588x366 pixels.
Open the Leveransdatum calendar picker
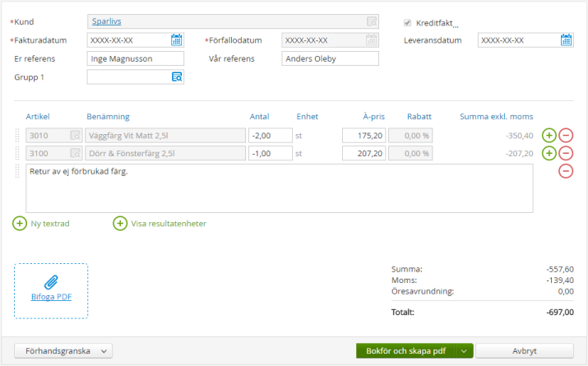[566, 39]
